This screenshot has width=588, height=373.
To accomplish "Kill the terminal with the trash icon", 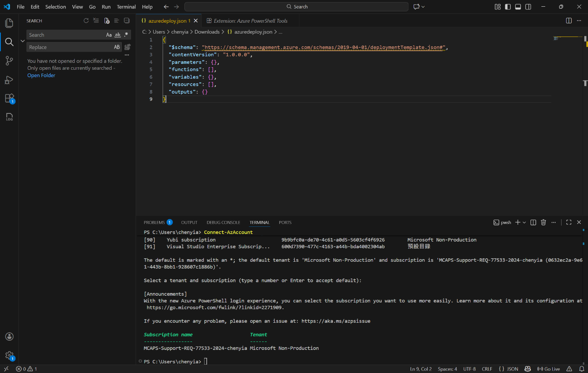I will pos(543,222).
